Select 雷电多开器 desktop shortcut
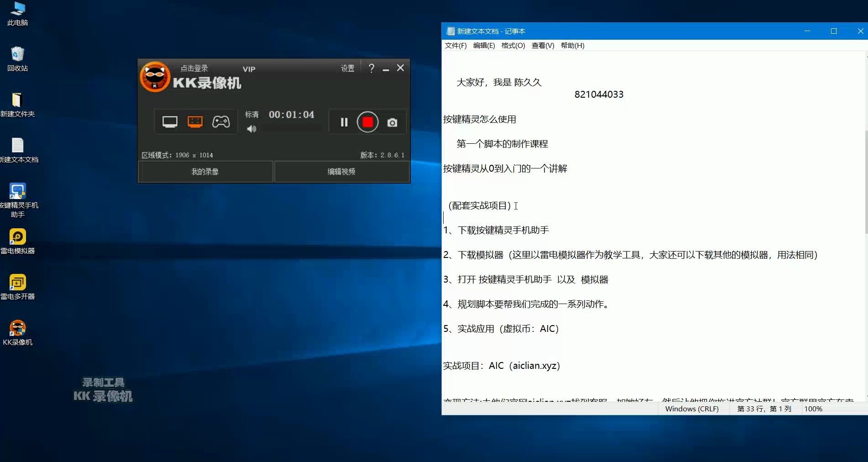The image size is (868, 462). pos(17,288)
